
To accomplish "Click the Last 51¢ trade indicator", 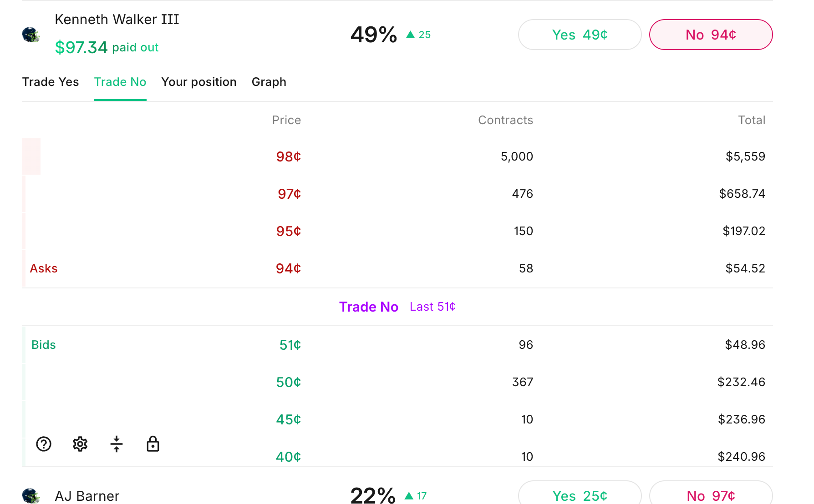I will coord(432,307).
